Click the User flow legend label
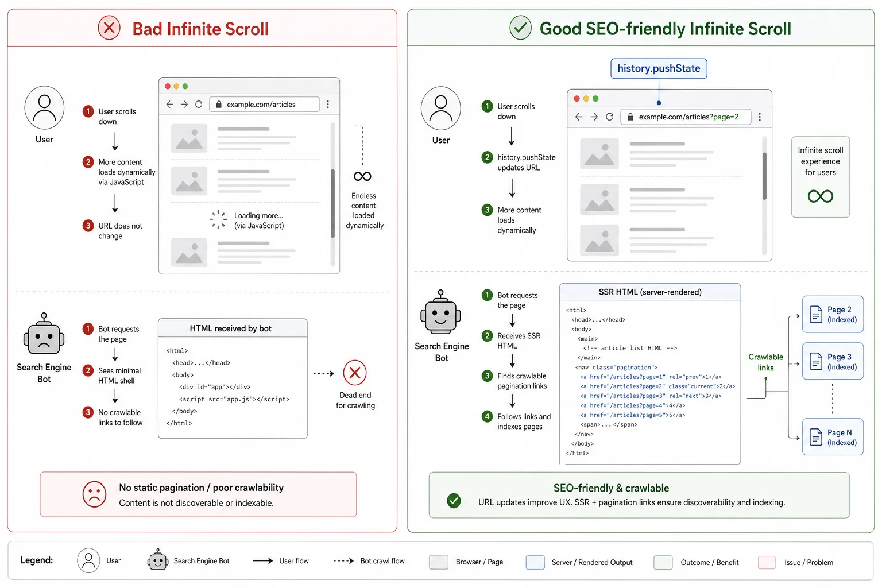The height and width of the screenshot is (588, 882). tap(294, 561)
